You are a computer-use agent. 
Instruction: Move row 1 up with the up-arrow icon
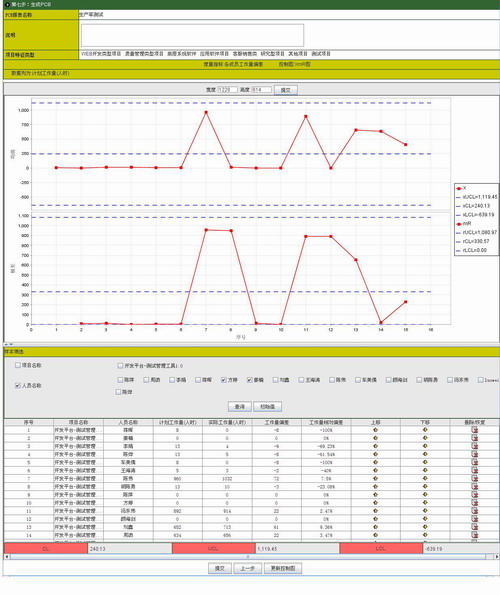click(376, 430)
